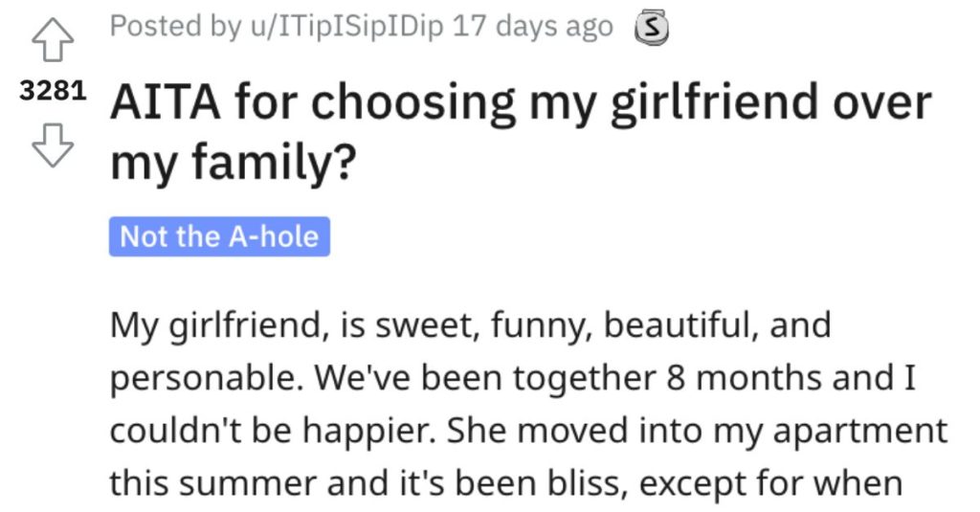Open the AITA post title

tap(521, 131)
